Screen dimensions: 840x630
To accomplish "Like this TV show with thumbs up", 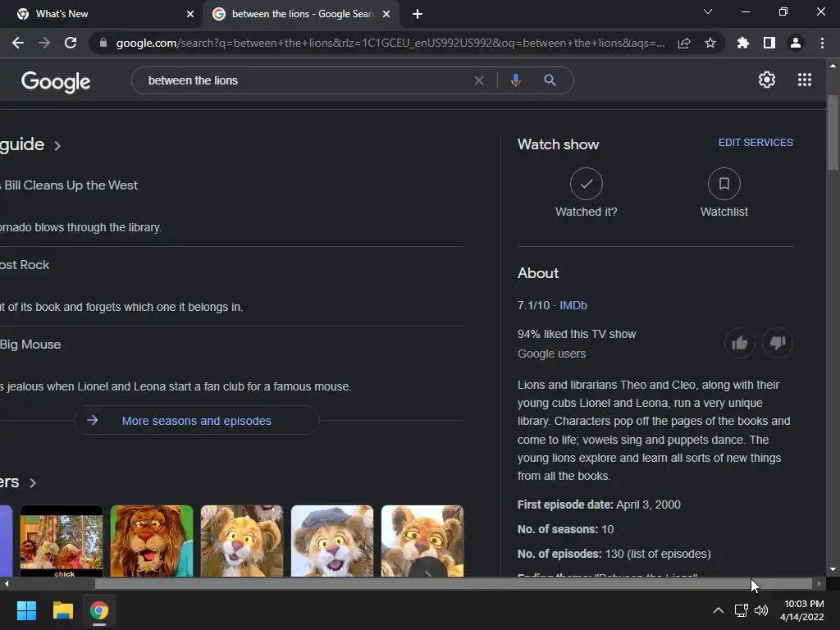I will (x=740, y=343).
